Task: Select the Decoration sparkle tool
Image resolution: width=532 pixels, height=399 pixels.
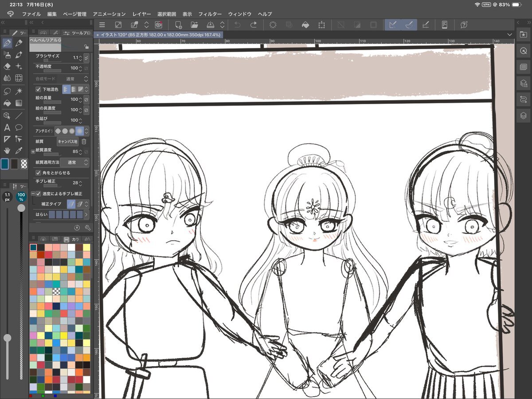Action: tap(19, 66)
